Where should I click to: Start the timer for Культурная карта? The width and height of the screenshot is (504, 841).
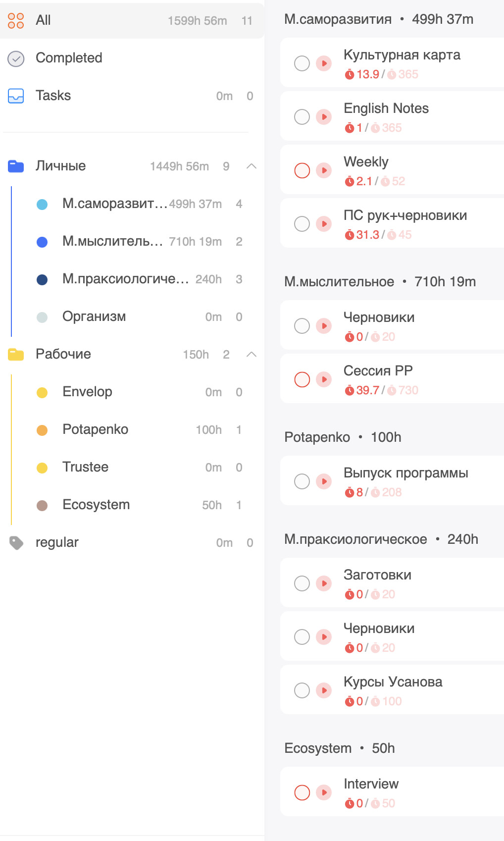point(324,63)
